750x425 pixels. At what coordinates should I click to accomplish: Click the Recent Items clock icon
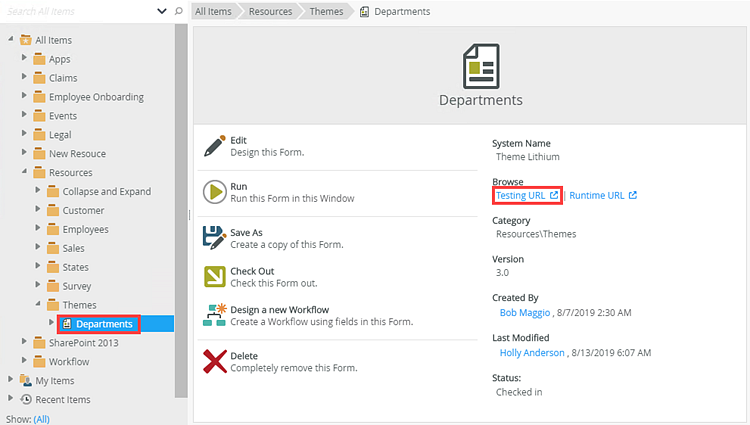[25, 400]
